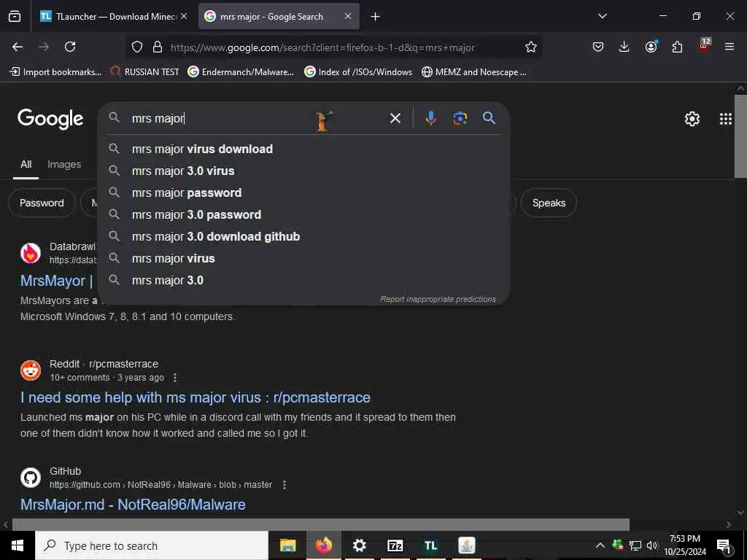This screenshot has width=747, height=560.
Task: Click the extension icon with badge 12
Action: pos(704,46)
